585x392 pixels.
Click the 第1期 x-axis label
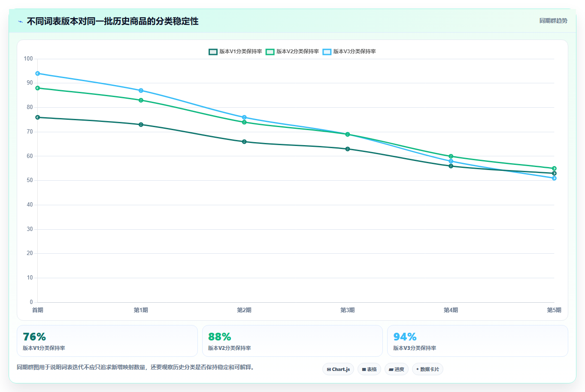coord(141,310)
